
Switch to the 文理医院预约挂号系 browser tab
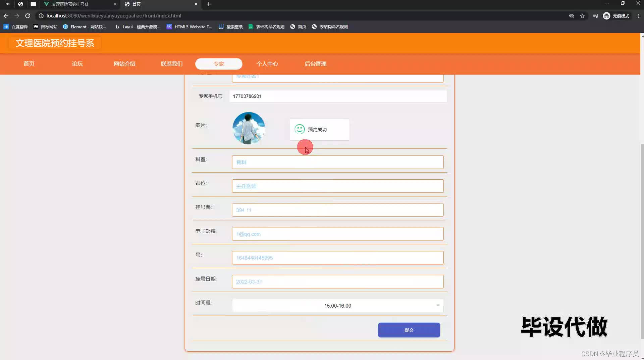(x=80, y=4)
